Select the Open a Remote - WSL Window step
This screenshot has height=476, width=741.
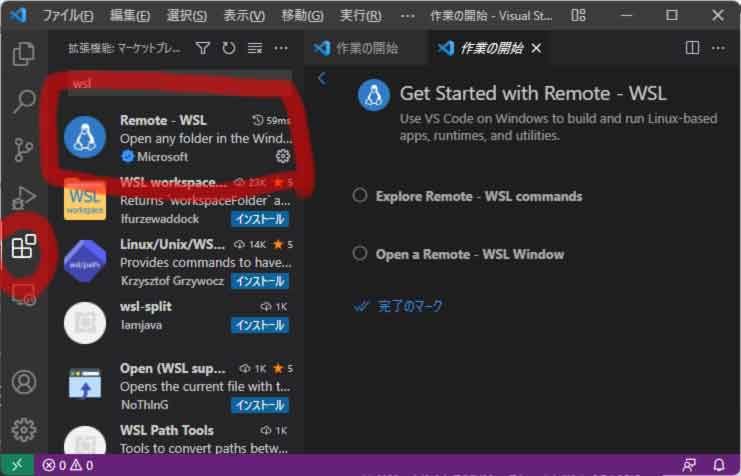[469, 254]
